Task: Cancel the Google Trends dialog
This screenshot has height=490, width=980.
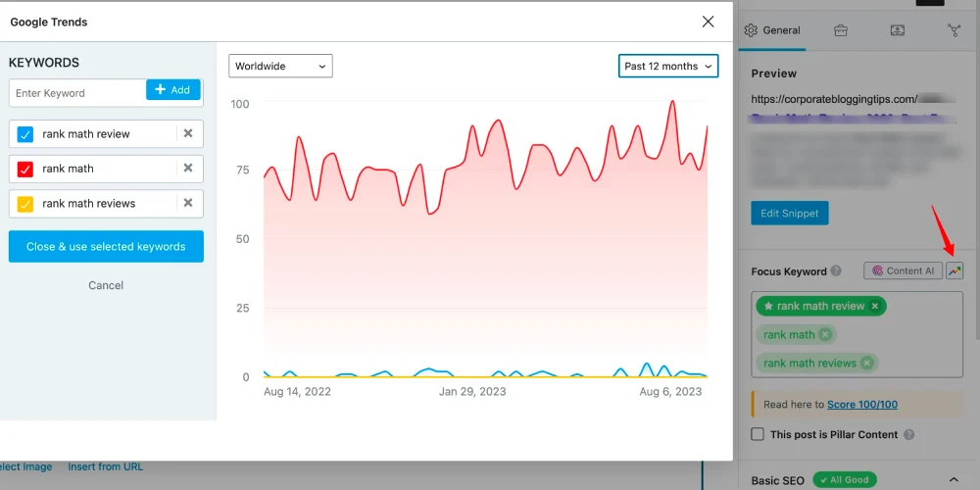Action: tap(106, 285)
